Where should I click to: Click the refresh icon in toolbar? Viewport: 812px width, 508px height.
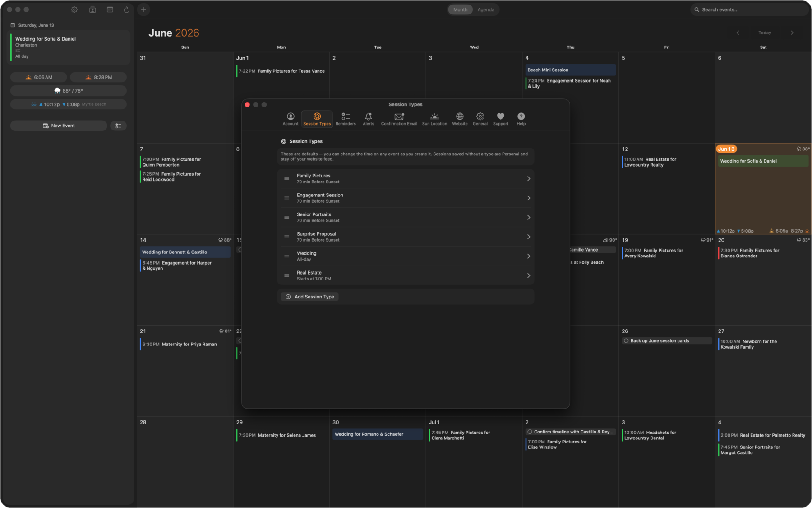tap(126, 9)
